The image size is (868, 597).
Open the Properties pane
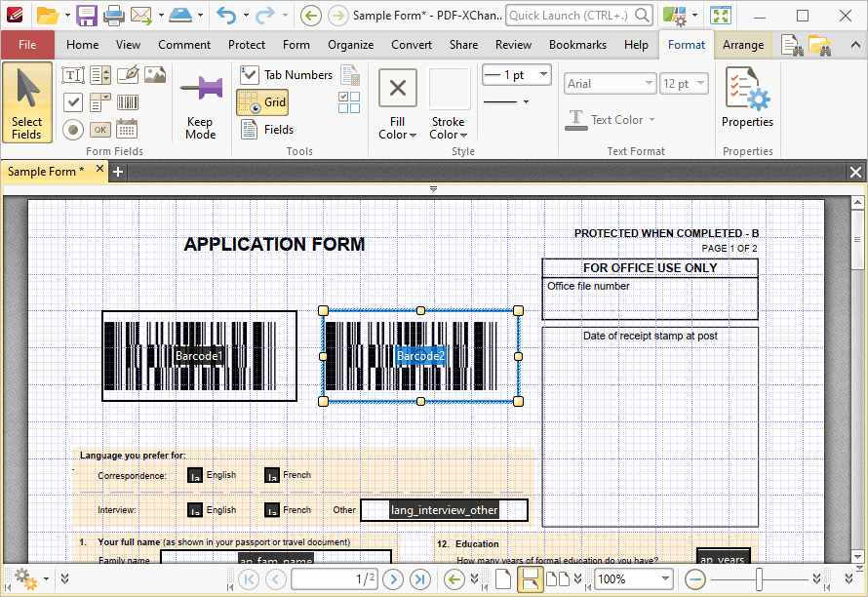coord(747,98)
